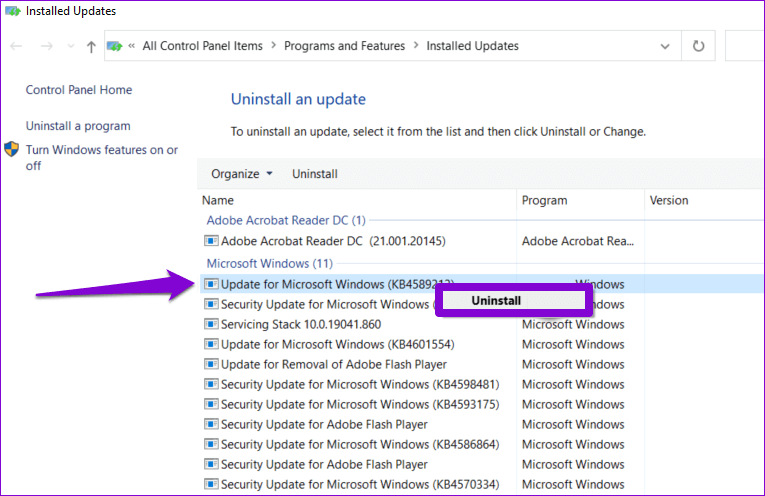This screenshot has height=496, width=765.
Task: Expand chevron after Programs and Features
Action: coord(416,45)
